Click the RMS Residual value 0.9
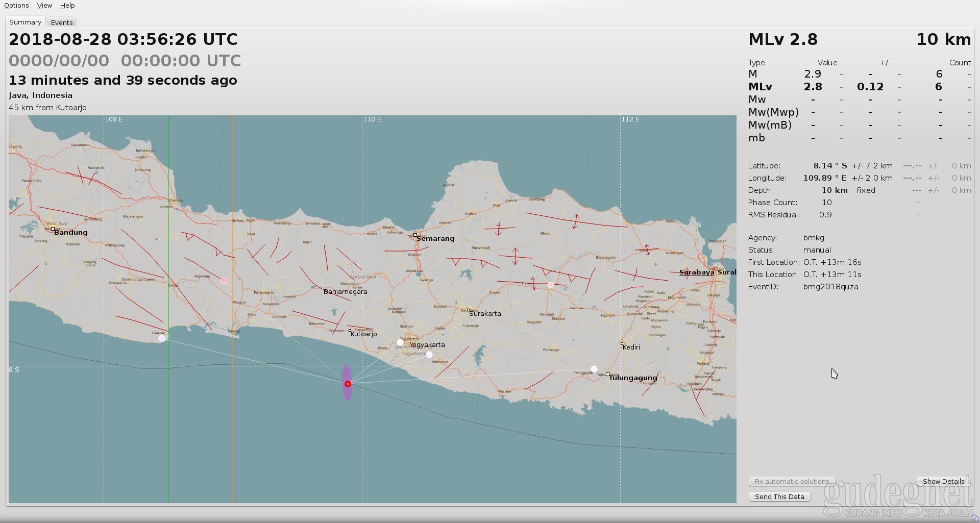This screenshot has height=523, width=980. point(825,215)
